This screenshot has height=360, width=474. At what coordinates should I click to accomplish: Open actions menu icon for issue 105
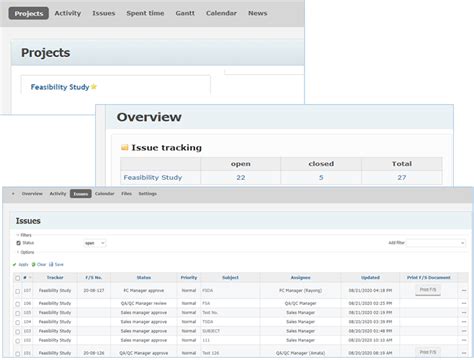[464, 313]
